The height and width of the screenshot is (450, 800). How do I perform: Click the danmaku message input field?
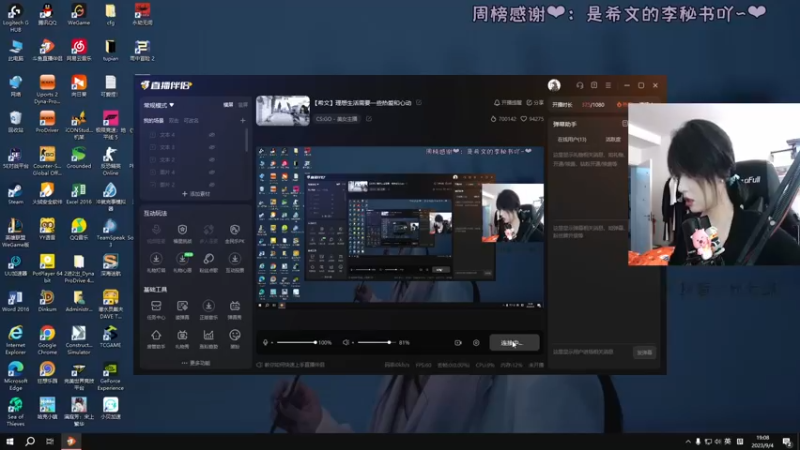coord(592,352)
